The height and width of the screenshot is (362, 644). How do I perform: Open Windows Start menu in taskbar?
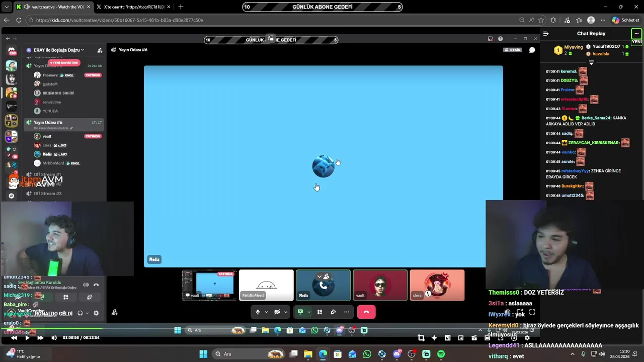203,354
